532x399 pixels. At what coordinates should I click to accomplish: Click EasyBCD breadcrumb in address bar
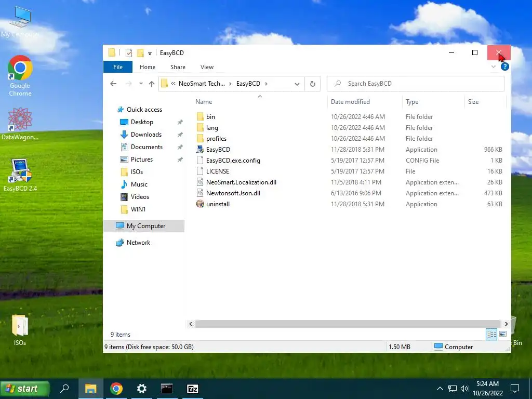coord(248,84)
